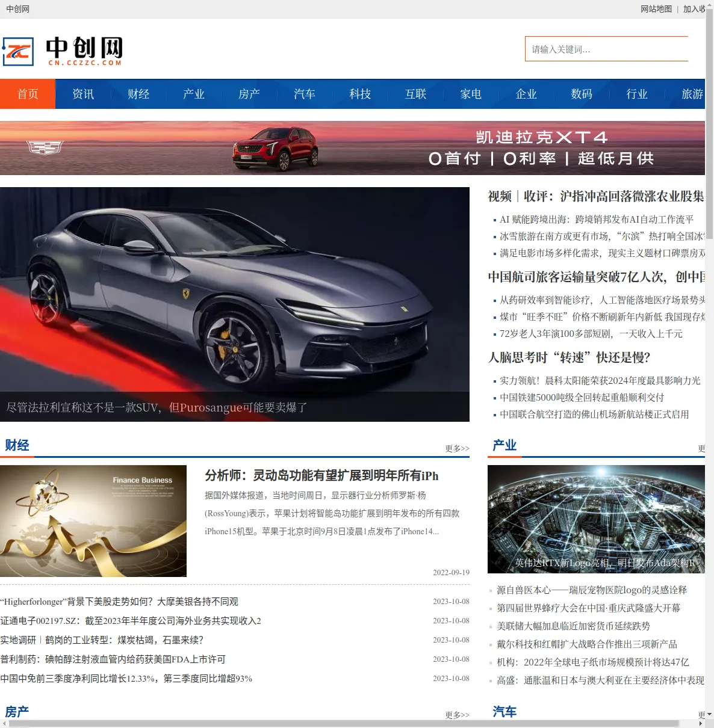Viewport: 714px width, 728px height.
Task: Open headline 人脑思考时“转速”快还是慢?
Action: tap(569, 357)
